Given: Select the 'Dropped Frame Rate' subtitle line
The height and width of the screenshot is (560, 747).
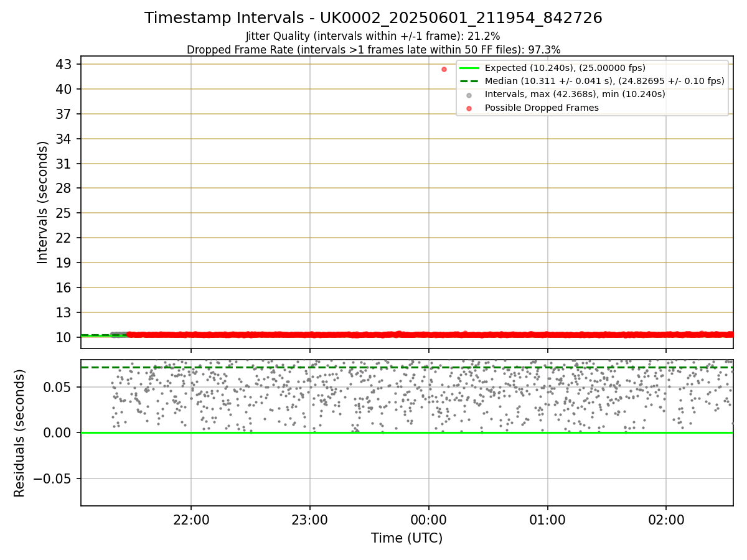Looking at the screenshot, I should [x=374, y=50].
